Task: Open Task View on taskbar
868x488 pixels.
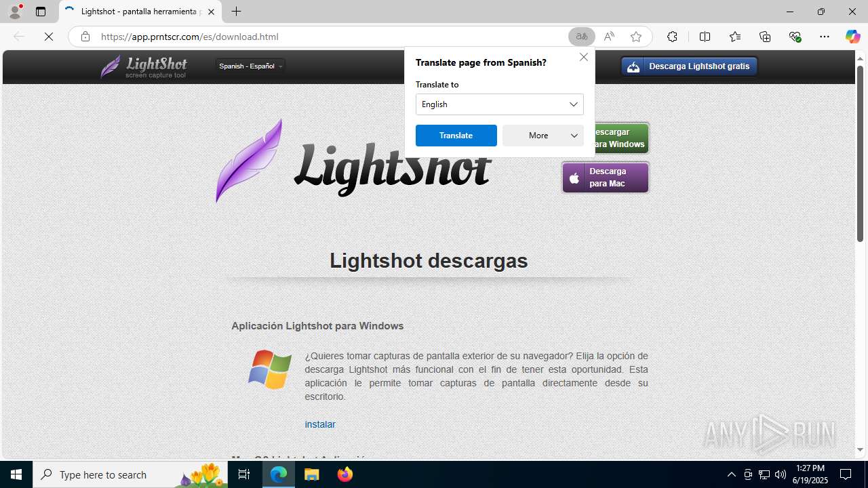Action: click(x=244, y=474)
